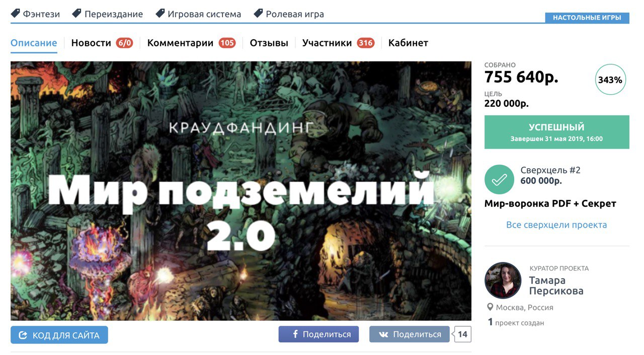
Task: Share the project via VK Поделиться
Action: [410, 334]
